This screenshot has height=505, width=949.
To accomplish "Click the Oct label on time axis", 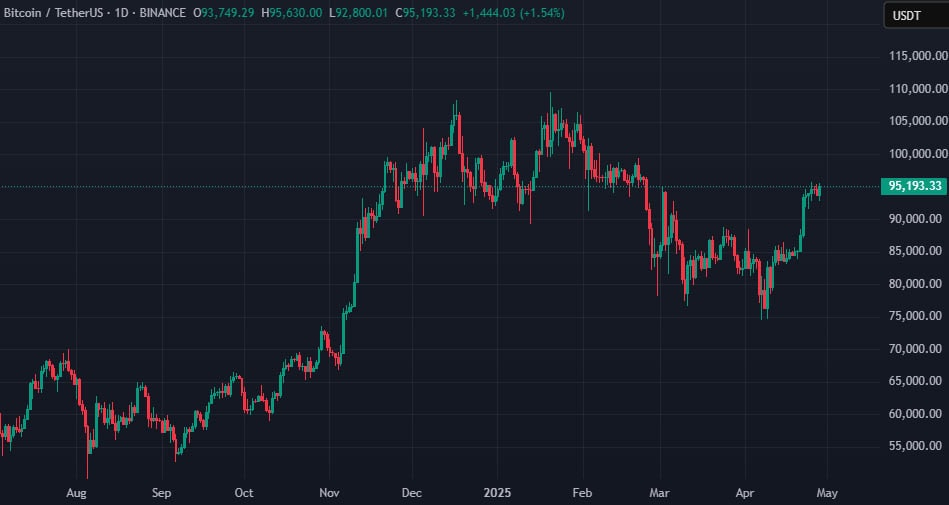I will coord(244,493).
